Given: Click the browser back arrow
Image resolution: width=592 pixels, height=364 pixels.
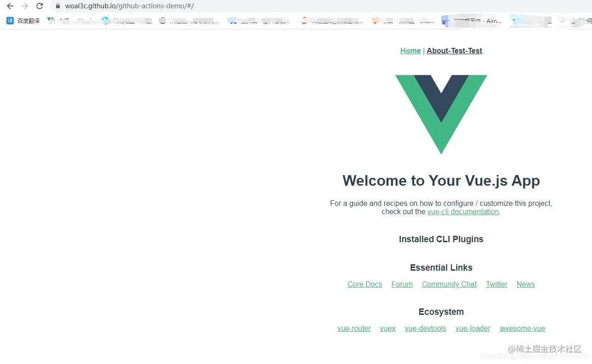Looking at the screenshot, I should (x=10, y=6).
